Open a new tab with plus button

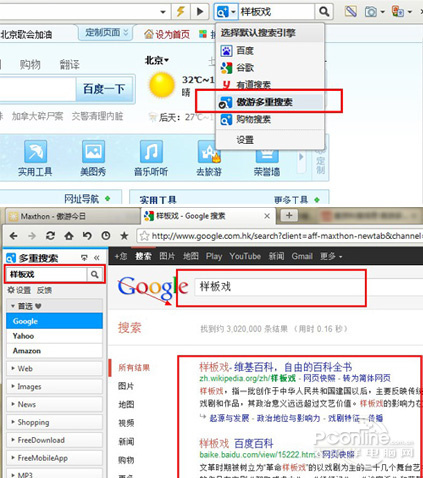[x=289, y=215]
